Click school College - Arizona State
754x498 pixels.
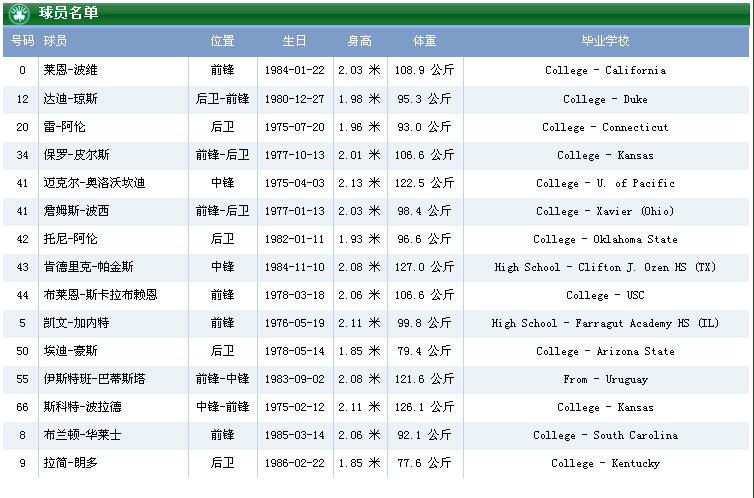(605, 351)
